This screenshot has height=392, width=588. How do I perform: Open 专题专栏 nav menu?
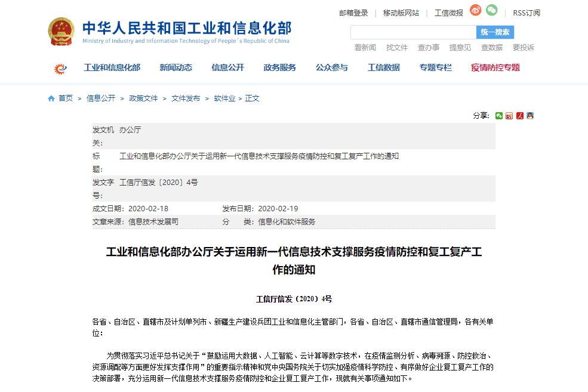[435, 68]
